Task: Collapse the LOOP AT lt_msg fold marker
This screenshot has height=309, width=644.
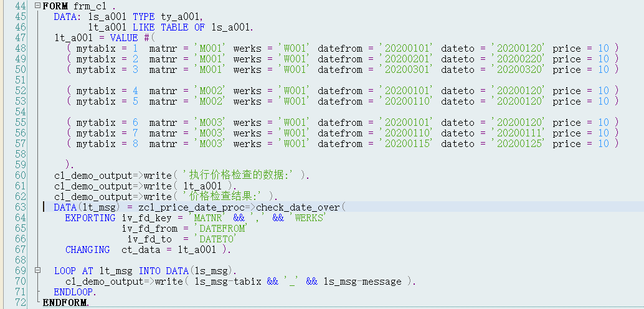Action: [x=38, y=271]
